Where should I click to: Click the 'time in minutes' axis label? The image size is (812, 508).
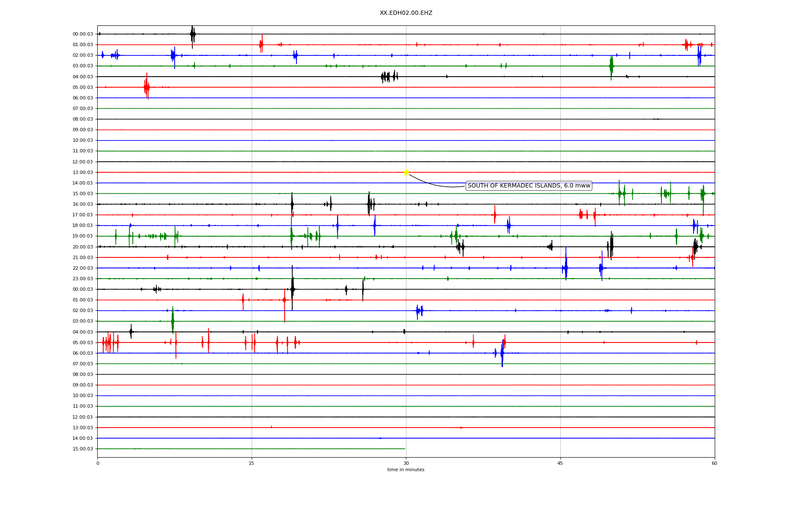(406, 470)
